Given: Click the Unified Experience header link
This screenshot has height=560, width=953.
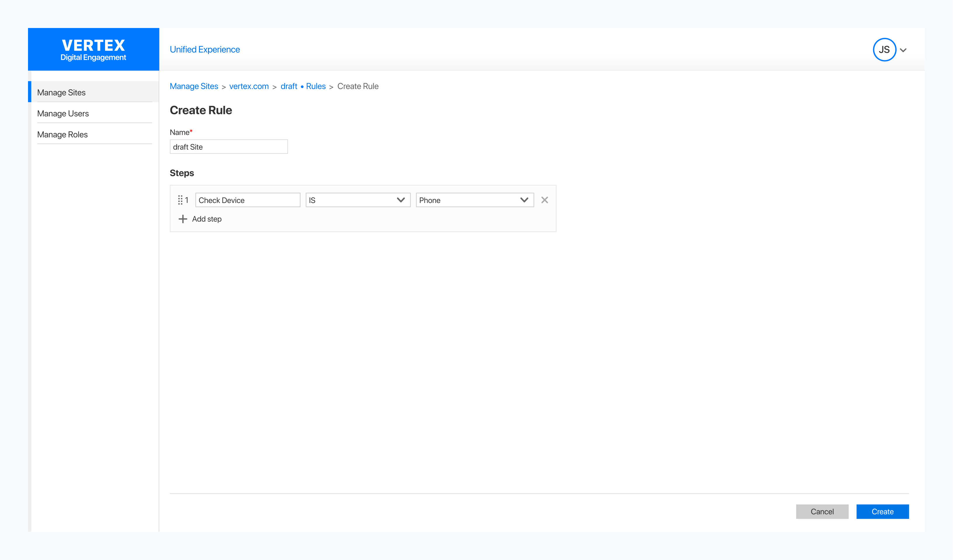Looking at the screenshot, I should (205, 50).
